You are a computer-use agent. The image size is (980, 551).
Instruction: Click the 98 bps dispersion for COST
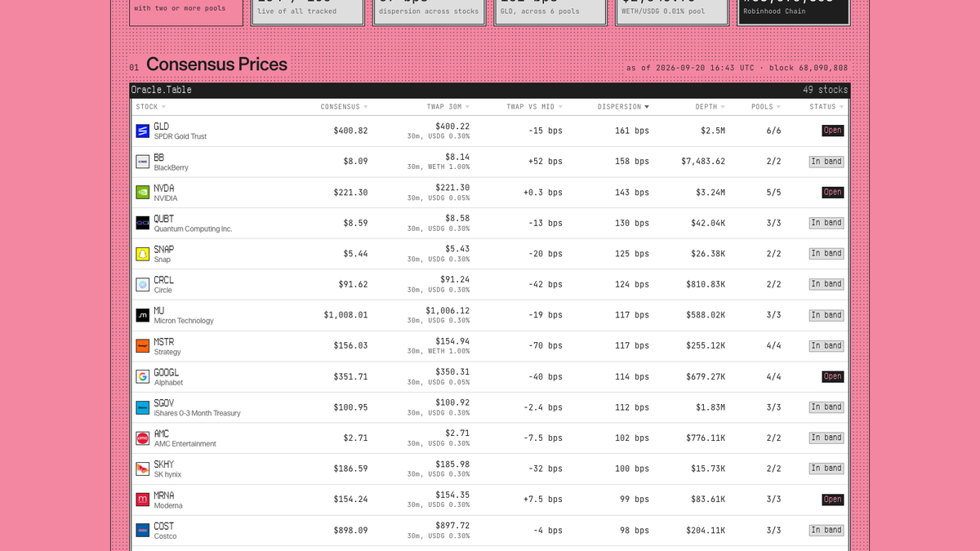pyautogui.click(x=635, y=530)
